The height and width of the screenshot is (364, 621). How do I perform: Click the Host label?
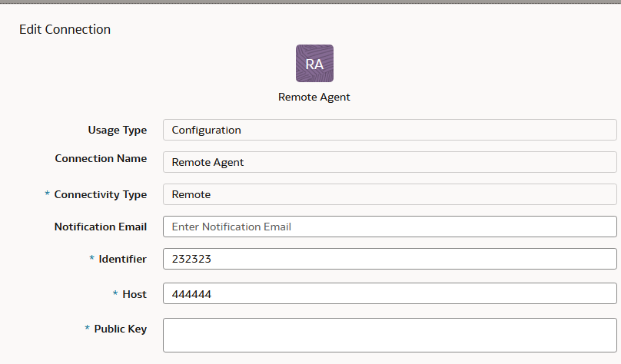pyautogui.click(x=134, y=294)
